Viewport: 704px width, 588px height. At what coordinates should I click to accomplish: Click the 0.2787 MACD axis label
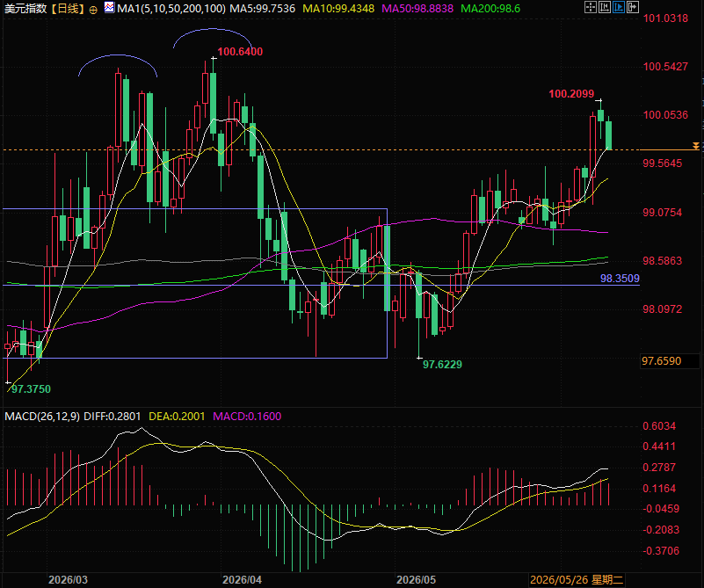pos(659,468)
